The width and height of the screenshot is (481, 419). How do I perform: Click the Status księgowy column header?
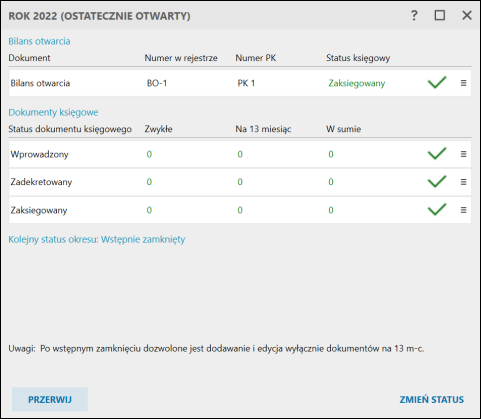point(358,58)
